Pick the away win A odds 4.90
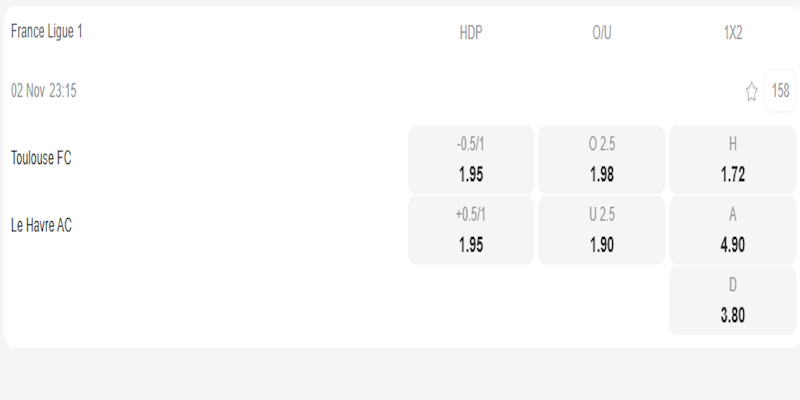The height and width of the screenshot is (400, 800). [x=732, y=230]
